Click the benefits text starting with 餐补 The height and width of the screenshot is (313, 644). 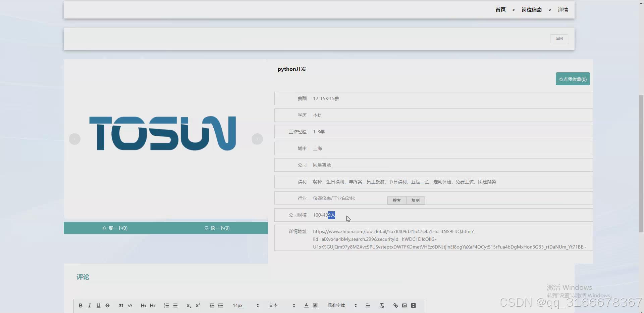click(x=404, y=182)
